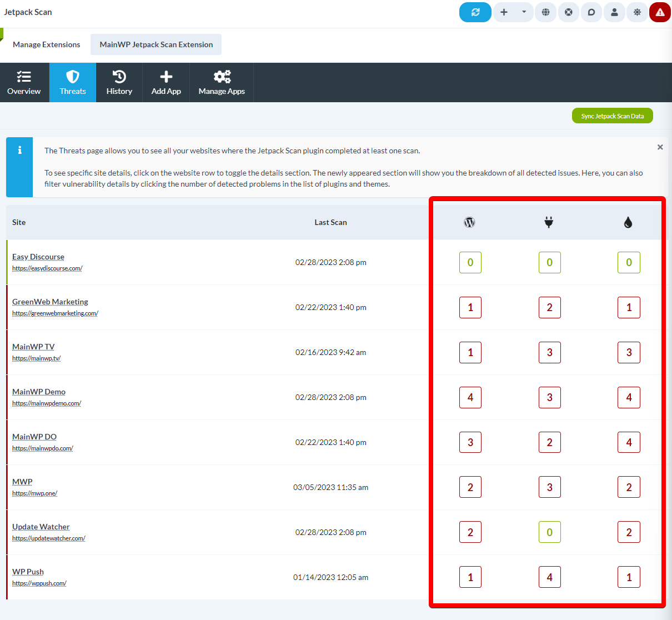Select the plugin threats column icon

click(549, 221)
